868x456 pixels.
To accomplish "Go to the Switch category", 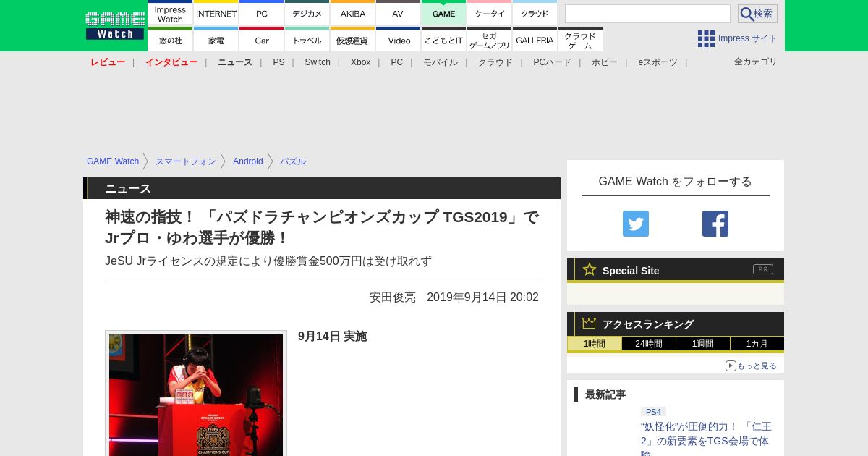I will tap(318, 62).
